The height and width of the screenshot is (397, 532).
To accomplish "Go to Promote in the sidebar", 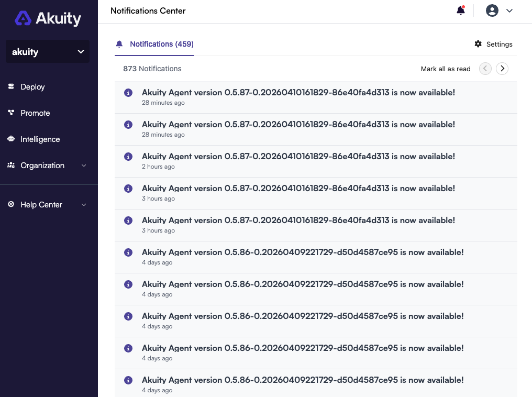I will point(35,113).
